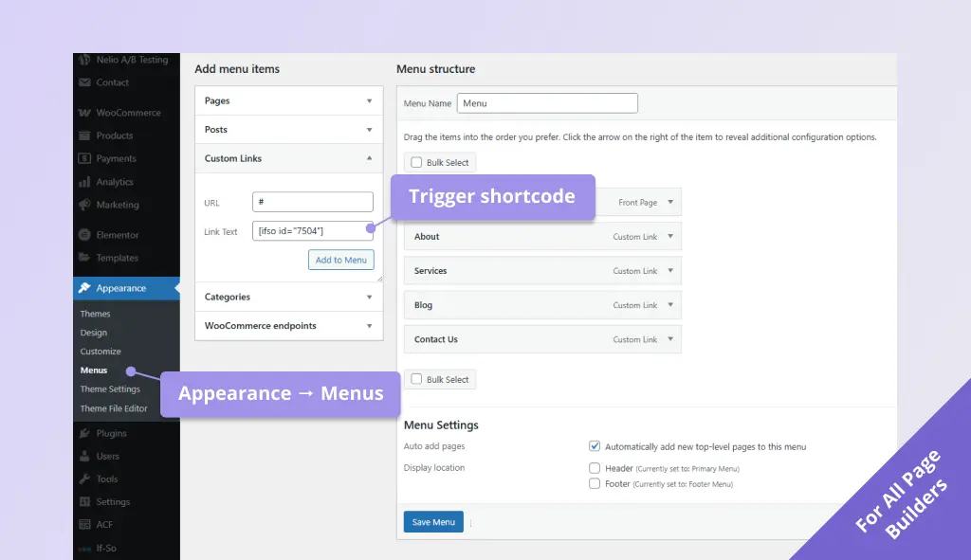Click the Save Menu button

[433, 522]
